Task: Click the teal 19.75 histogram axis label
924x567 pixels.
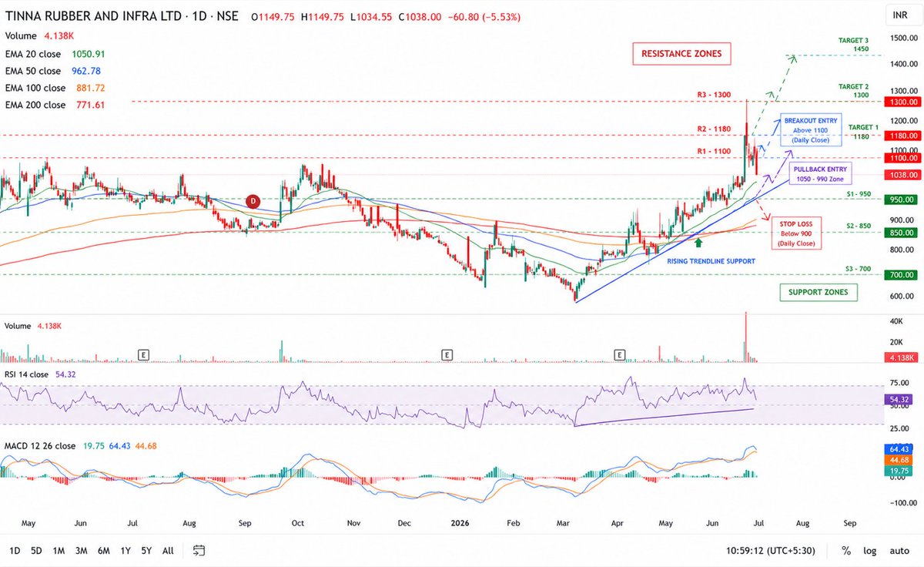Action: click(898, 471)
